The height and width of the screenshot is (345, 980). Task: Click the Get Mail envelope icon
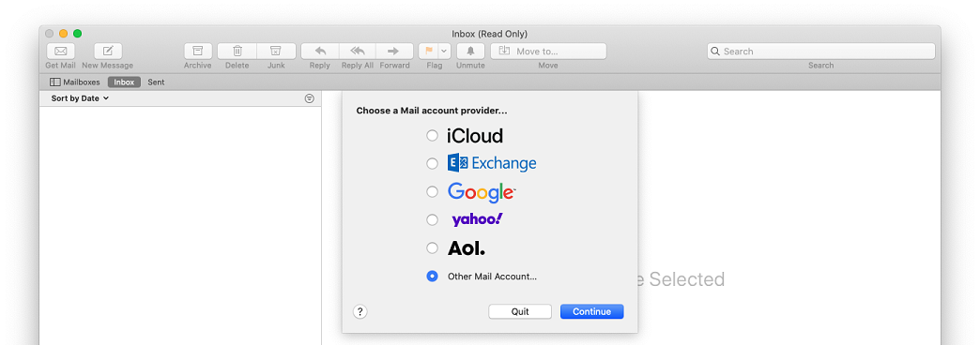(x=61, y=52)
